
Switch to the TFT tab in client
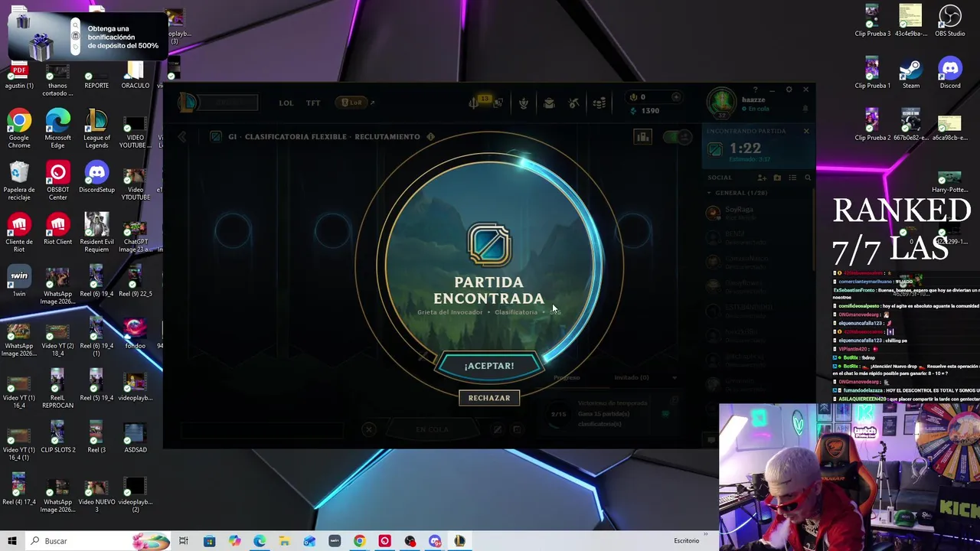pyautogui.click(x=313, y=103)
